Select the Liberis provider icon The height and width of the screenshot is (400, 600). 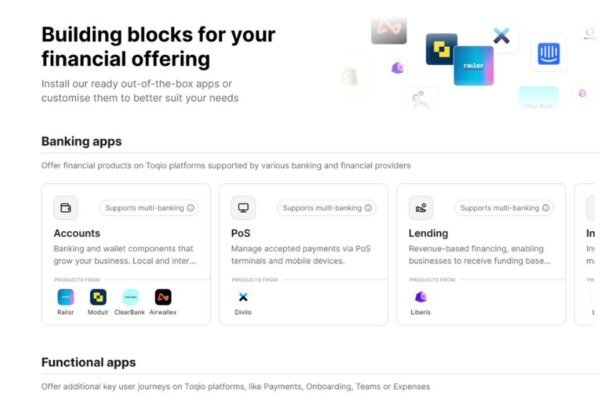(x=421, y=297)
